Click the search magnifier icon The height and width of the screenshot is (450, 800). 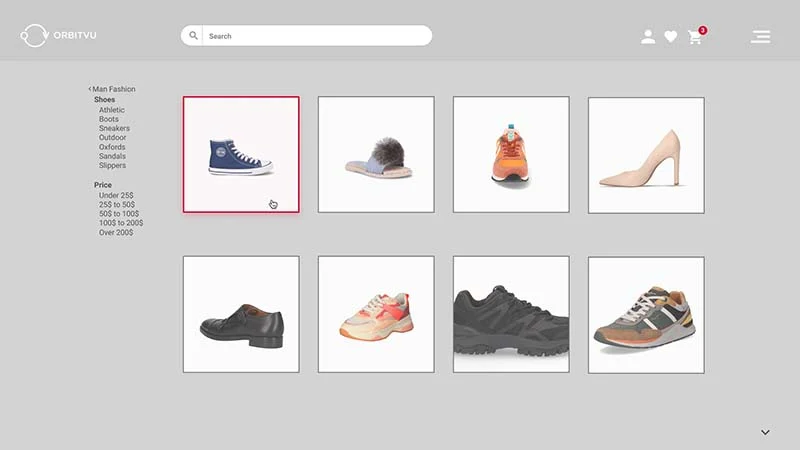pos(193,36)
